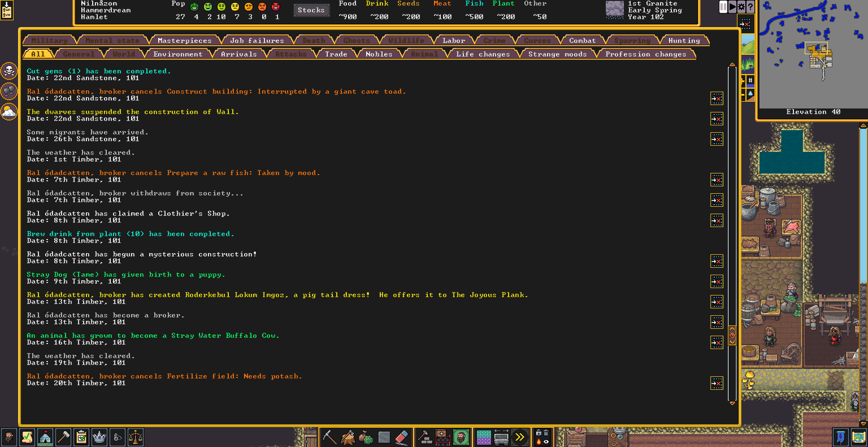This screenshot has width=868, height=447.
Task: Open the squads banner icon
Action: pos(840,437)
